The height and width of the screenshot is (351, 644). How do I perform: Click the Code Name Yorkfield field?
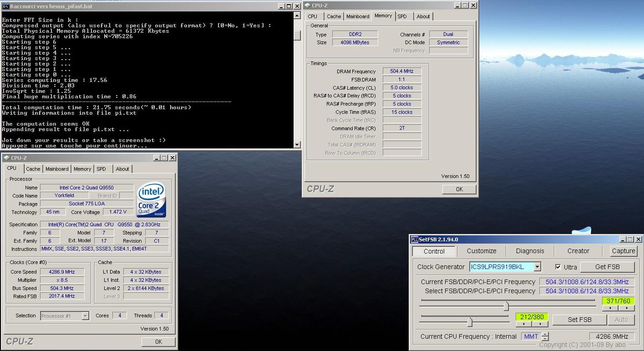(64, 195)
